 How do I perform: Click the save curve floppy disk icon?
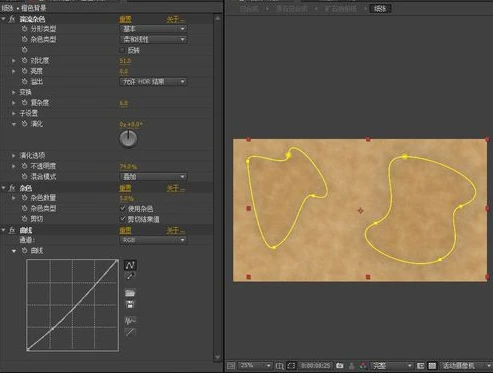pyautogui.click(x=130, y=304)
